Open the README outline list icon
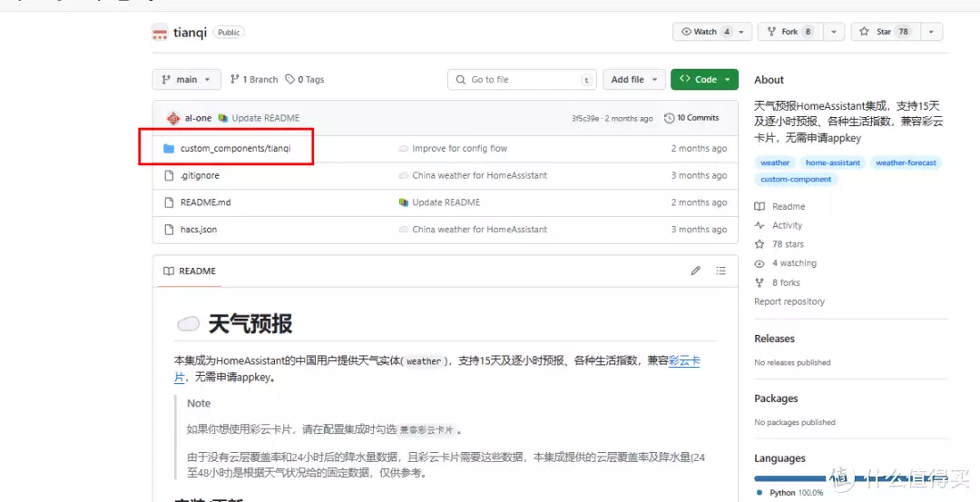 [x=720, y=271]
